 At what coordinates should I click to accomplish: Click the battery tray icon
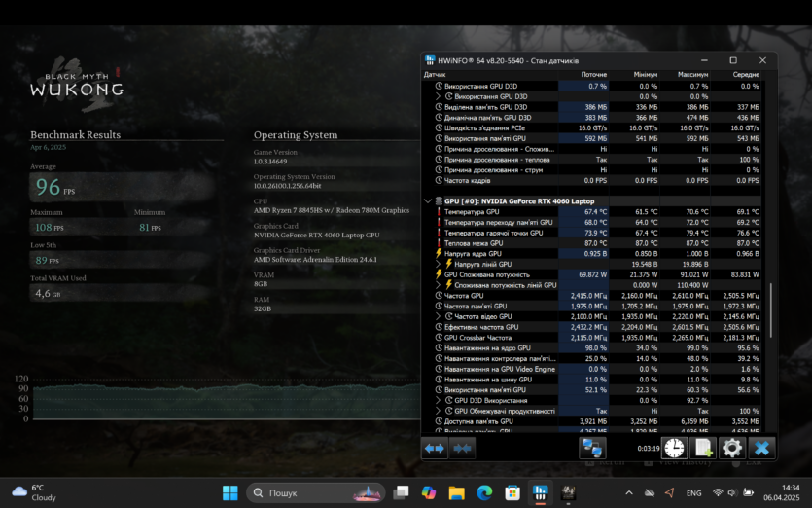point(748,493)
